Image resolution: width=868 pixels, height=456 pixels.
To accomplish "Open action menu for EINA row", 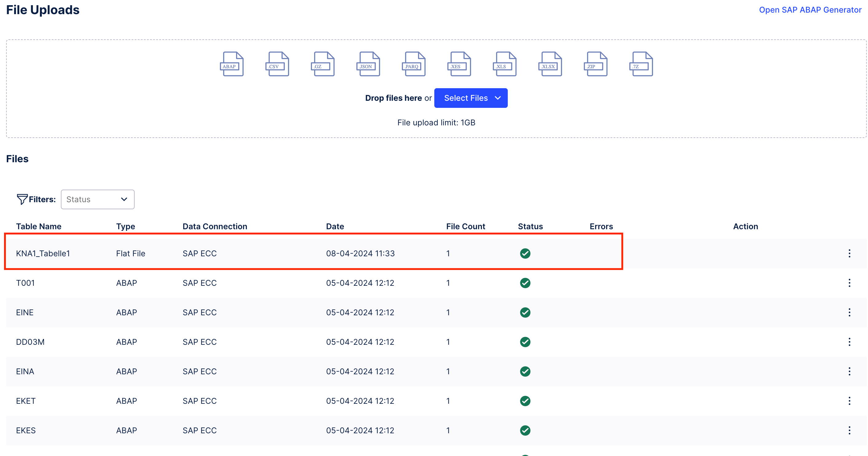I will pyautogui.click(x=850, y=371).
